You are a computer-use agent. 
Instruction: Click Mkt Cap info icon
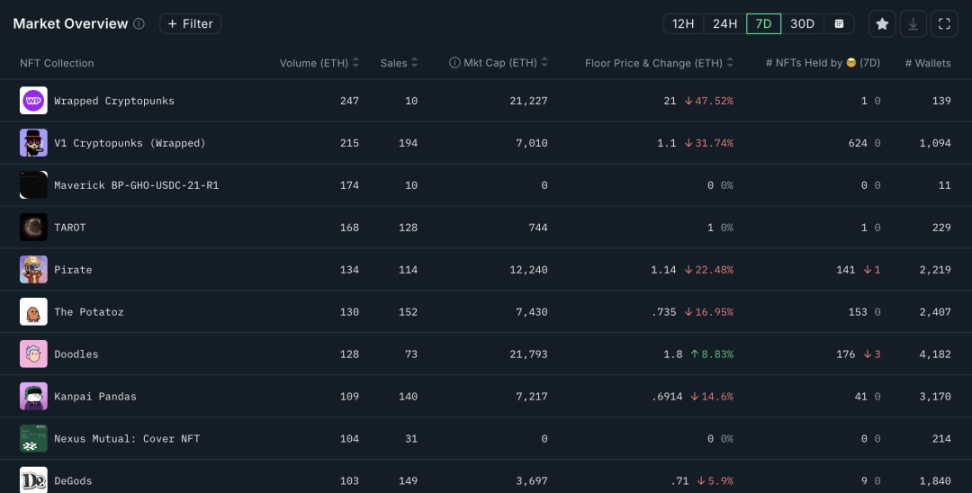click(x=454, y=63)
